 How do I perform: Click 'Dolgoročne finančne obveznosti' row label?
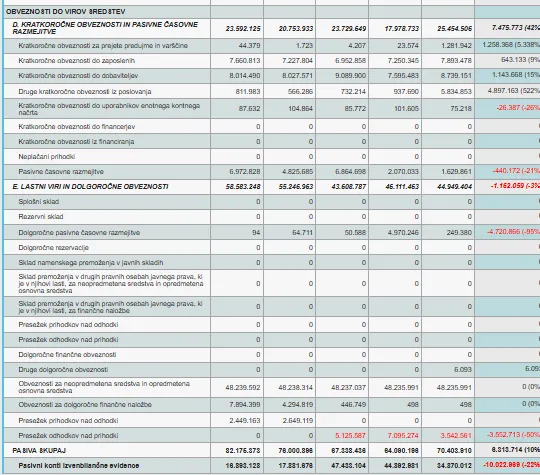[67, 355]
